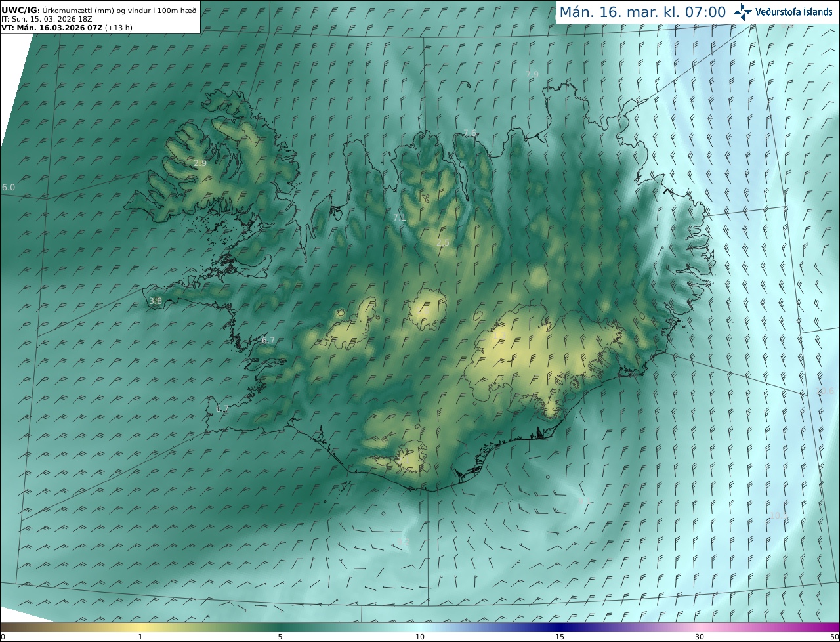Click the color scale tick labeled 10
The width and height of the screenshot is (840, 642).
(x=420, y=637)
